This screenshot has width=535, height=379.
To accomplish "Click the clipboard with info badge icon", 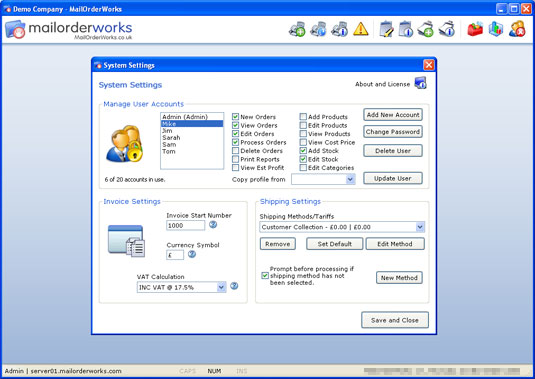I will pyautogui.click(x=406, y=29).
